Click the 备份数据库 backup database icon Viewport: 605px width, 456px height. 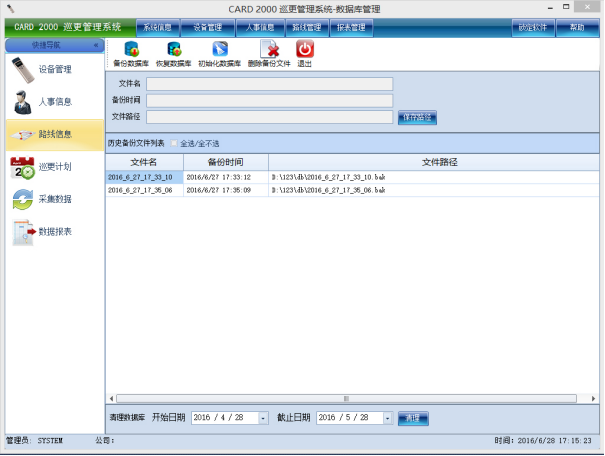tap(131, 49)
